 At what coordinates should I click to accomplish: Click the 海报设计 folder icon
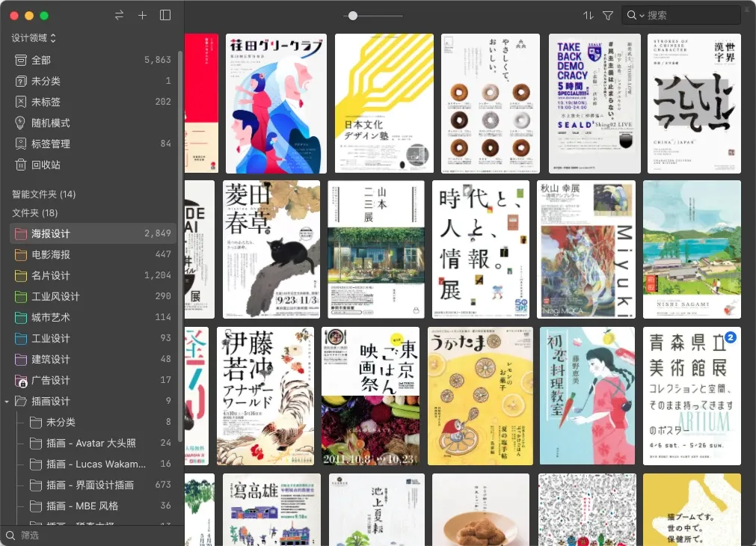pyautogui.click(x=21, y=234)
